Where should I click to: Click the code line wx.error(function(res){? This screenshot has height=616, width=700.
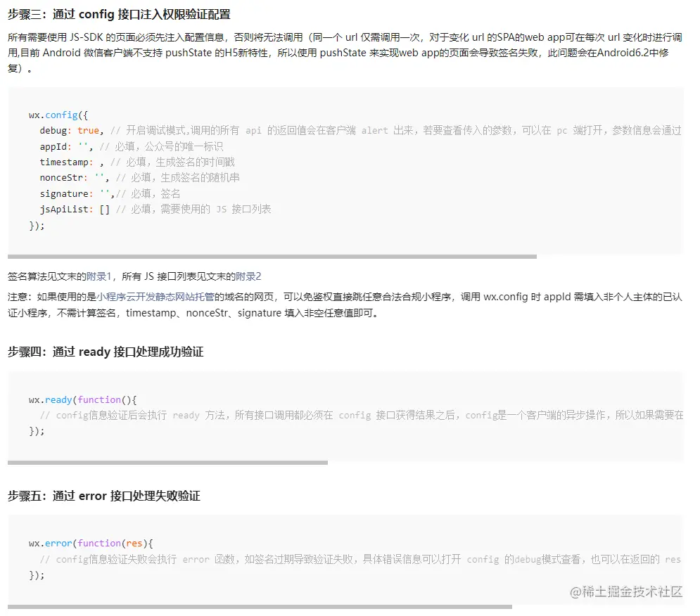point(91,544)
